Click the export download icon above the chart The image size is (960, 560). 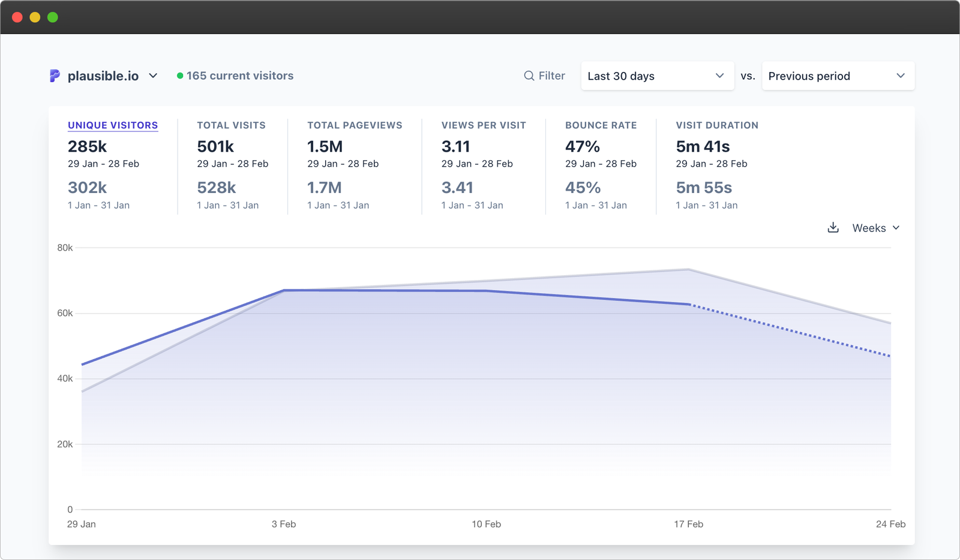click(833, 228)
